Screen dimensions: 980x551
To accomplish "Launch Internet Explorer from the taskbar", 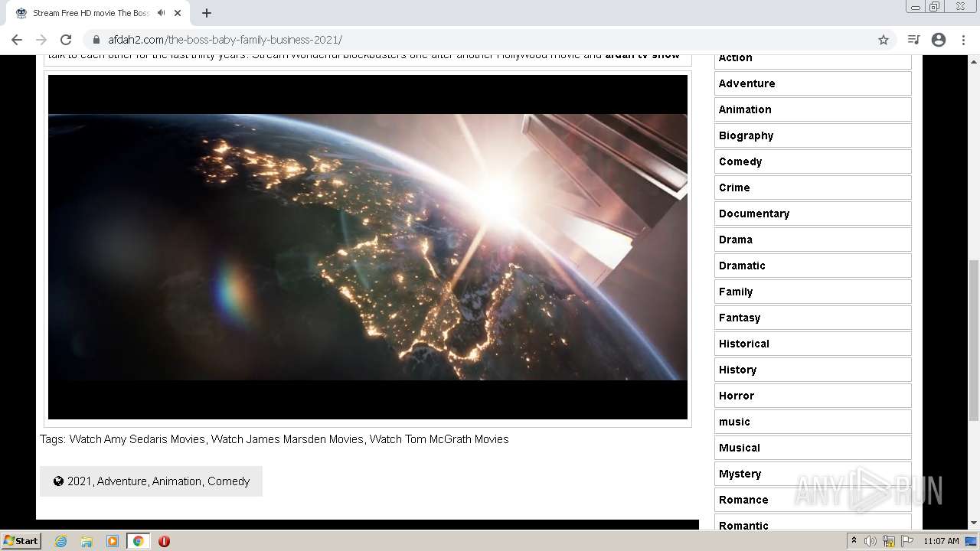I will click(x=60, y=541).
